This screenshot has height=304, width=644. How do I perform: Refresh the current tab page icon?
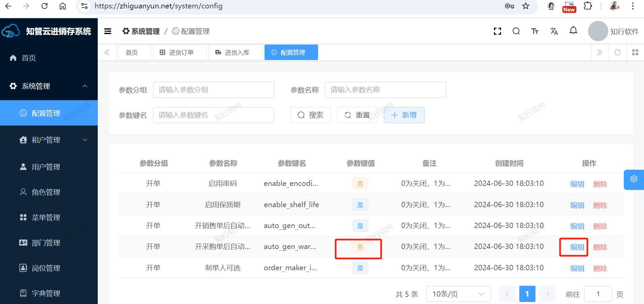coord(617,52)
